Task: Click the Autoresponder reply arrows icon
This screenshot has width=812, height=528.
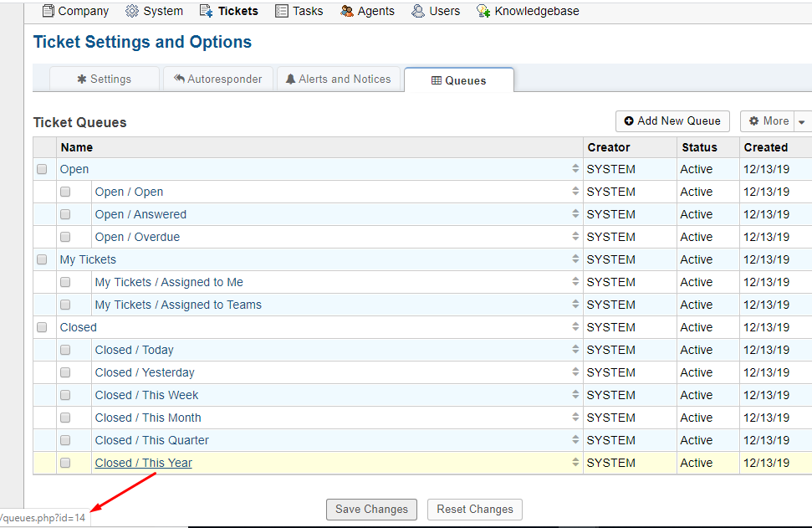Action: coord(179,79)
